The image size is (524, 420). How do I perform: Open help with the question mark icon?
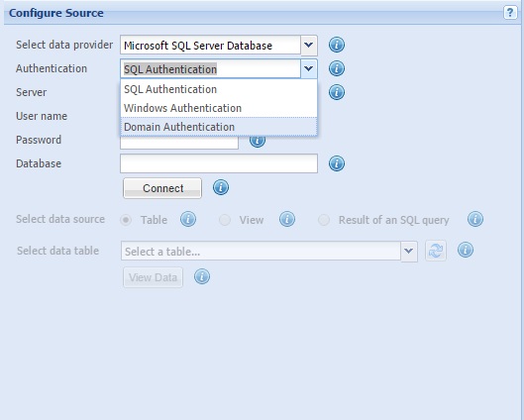tap(510, 13)
